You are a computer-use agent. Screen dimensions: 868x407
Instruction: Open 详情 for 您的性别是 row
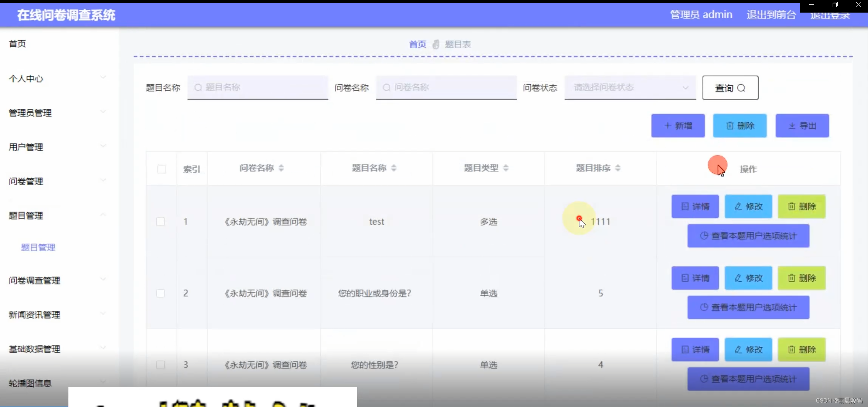coord(695,350)
